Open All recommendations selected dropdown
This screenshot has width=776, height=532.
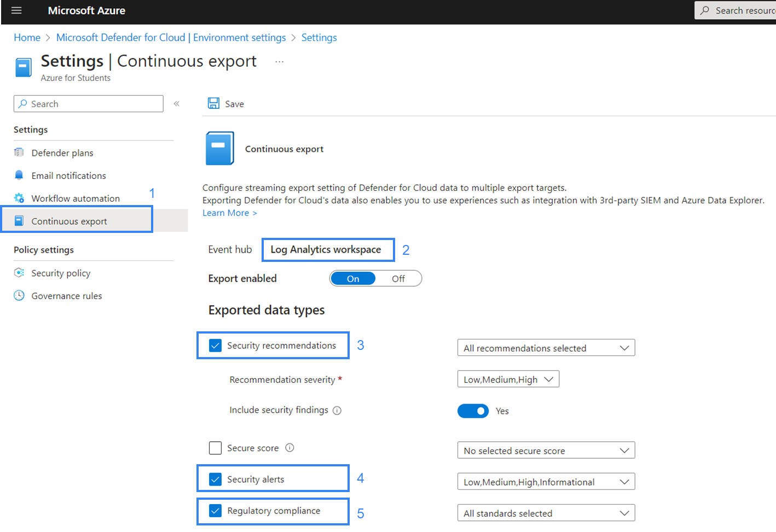click(546, 348)
